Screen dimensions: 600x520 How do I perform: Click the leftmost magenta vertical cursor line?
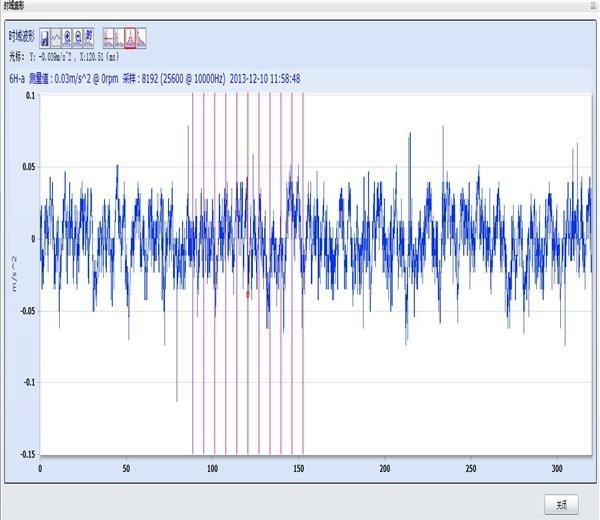tap(191, 200)
